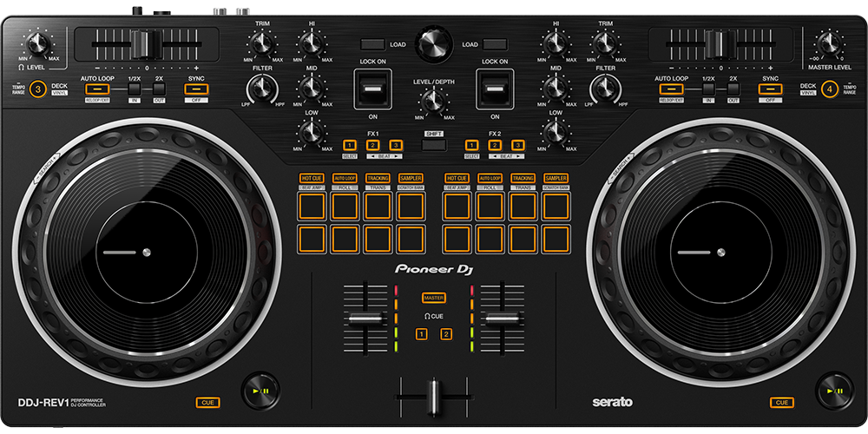Toggle the left FX Lock On lever
Viewport: 868px width, 434px height.
(373, 89)
